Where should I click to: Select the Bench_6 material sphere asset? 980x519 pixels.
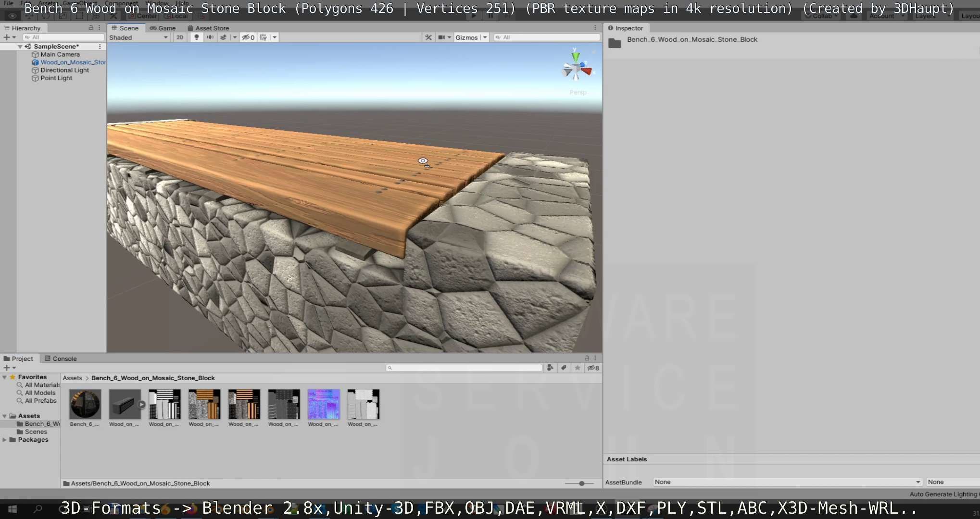[85, 404]
